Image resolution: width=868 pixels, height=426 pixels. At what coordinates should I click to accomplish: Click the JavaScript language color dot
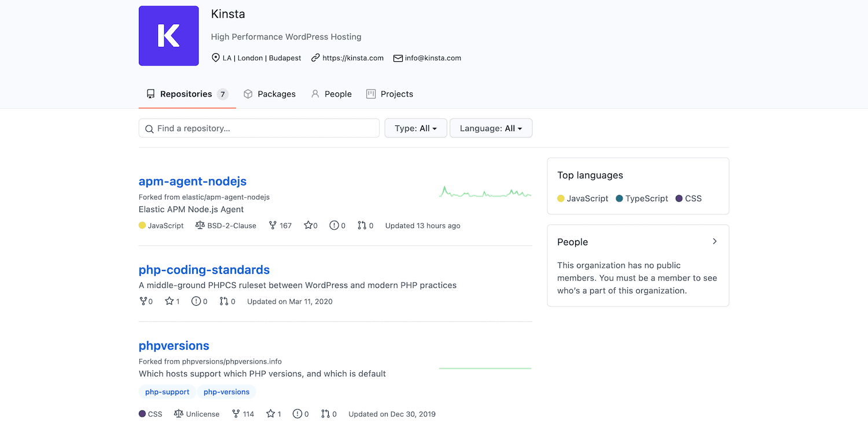[141, 225]
